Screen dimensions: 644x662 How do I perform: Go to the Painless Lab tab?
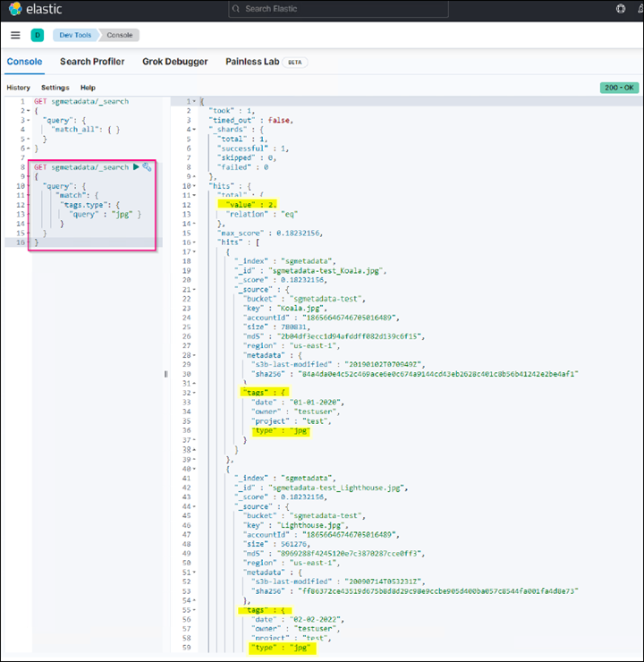(x=252, y=62)
